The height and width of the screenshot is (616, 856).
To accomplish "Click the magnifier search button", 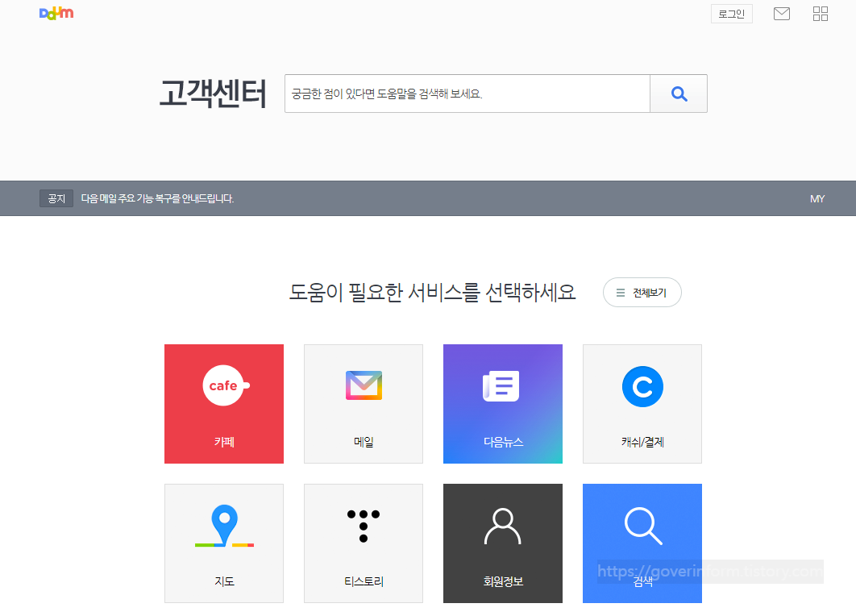I will click(679, 94).
